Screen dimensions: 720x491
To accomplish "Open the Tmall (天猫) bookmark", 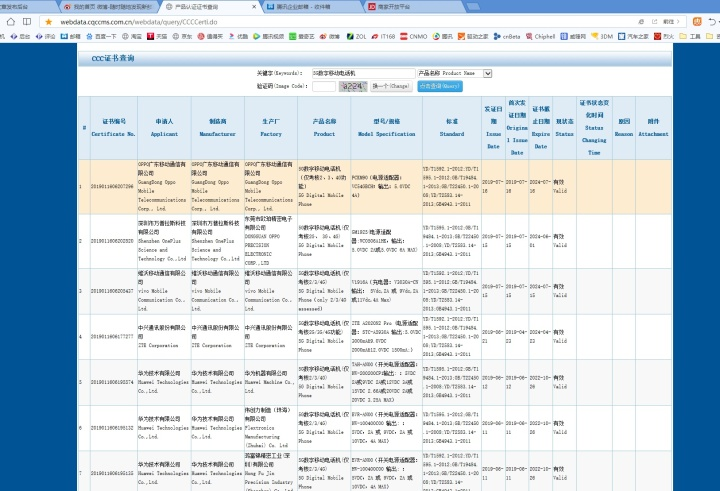I will (157, 36).
